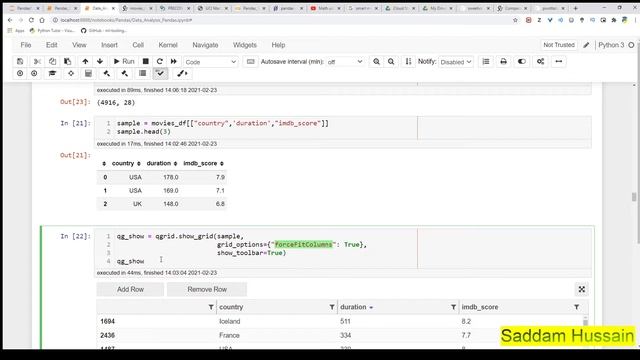Click the printer icon in toolbar
Screen dimensions: 640x360
pos(503,61)
